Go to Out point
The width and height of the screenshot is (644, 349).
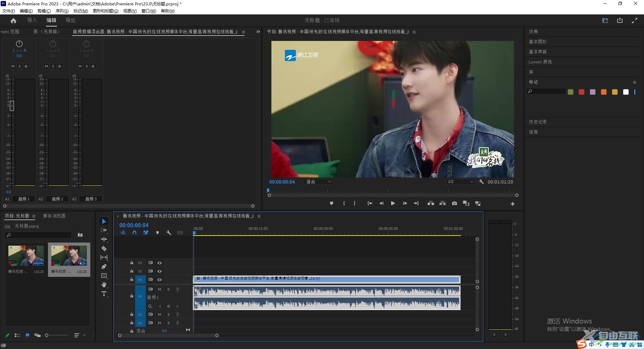click(416, 203)
